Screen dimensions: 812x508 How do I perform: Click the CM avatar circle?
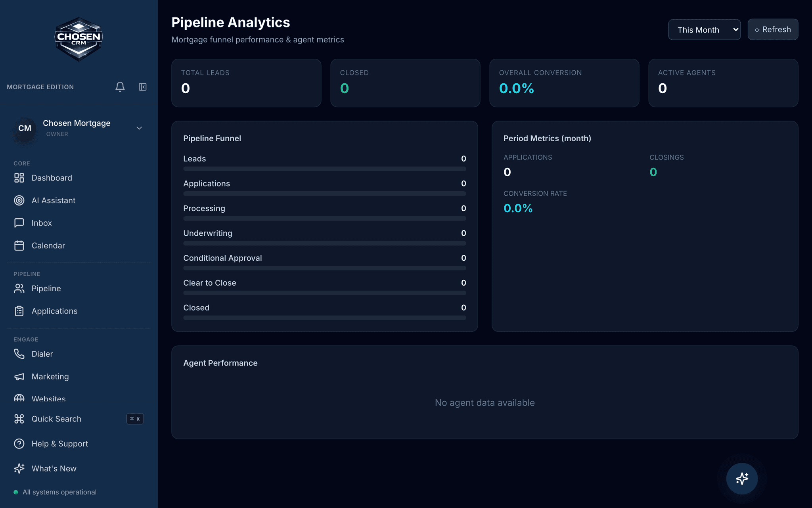(x=25, y=128)
